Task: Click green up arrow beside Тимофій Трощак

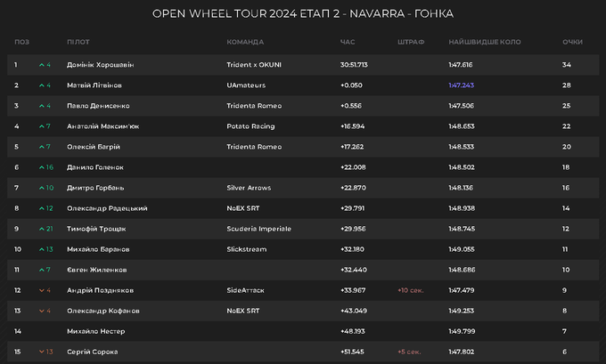Action: pyautogui.click(x=41, y=229)
